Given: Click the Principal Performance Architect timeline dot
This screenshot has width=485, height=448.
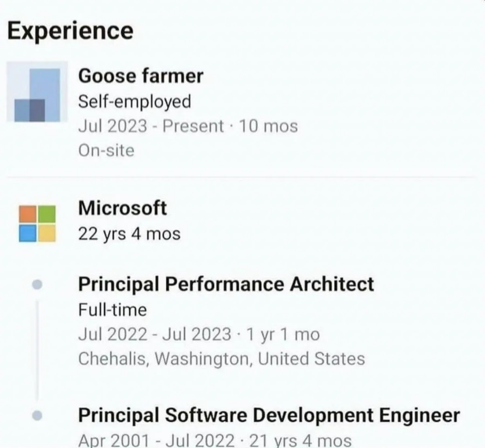Looking at the screenshot, I should point(37,285).
